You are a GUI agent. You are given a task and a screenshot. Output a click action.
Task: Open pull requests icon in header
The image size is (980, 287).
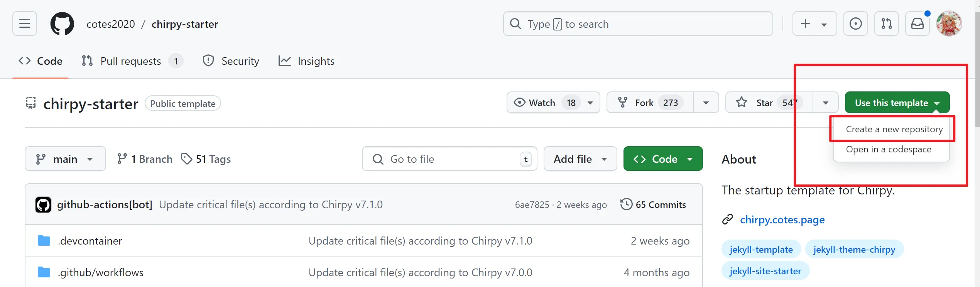pos(886,24)
